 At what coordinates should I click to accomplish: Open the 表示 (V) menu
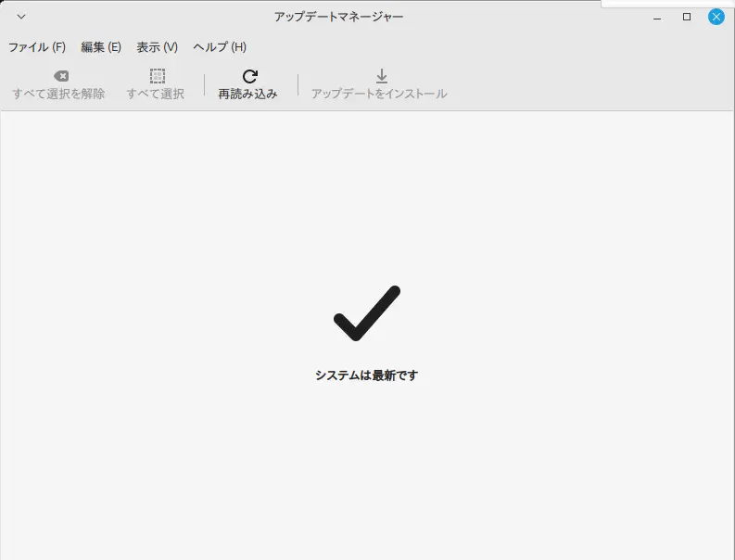coord(157,47)
